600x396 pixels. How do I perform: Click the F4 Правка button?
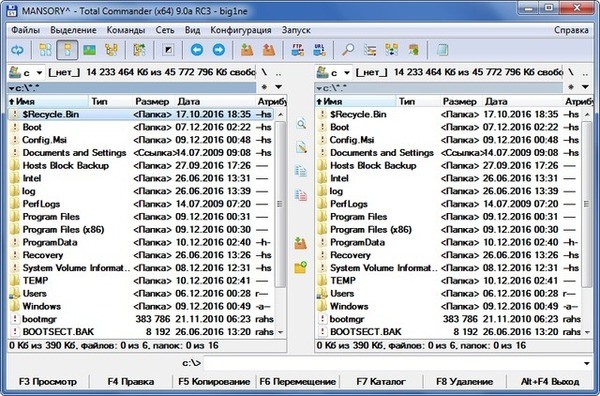(x=130, y=381)
